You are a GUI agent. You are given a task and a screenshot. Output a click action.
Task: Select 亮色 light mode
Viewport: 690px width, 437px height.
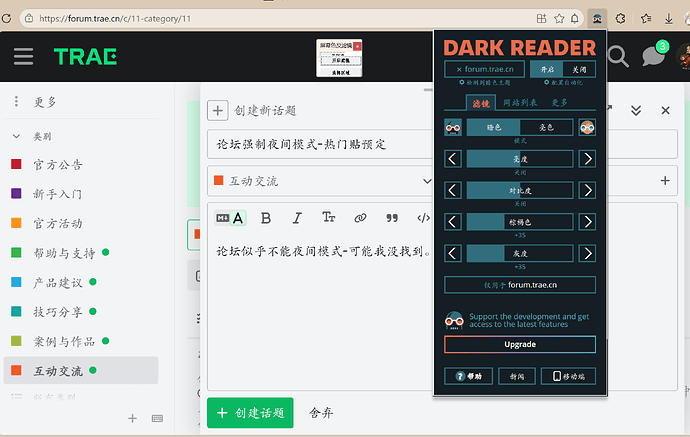coord(547,128)
